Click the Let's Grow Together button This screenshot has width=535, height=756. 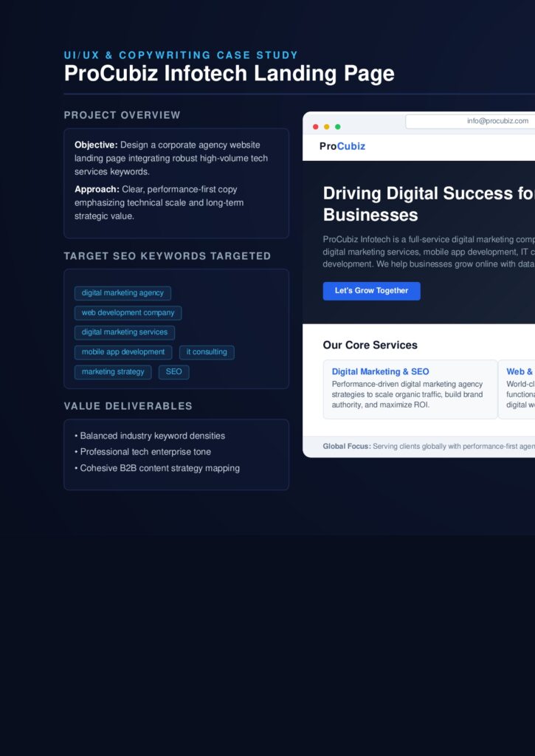click(372, 291)
